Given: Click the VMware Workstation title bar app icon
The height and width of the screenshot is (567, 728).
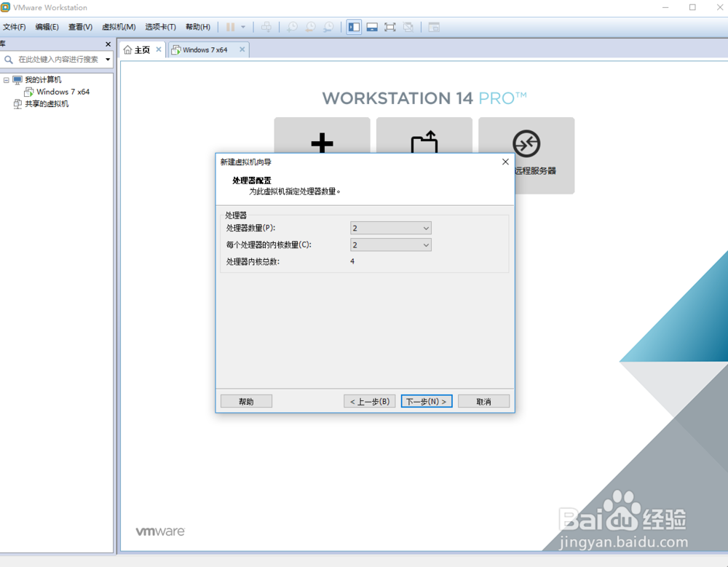Looking at the screenshot, I should click(x=5, y=7).
